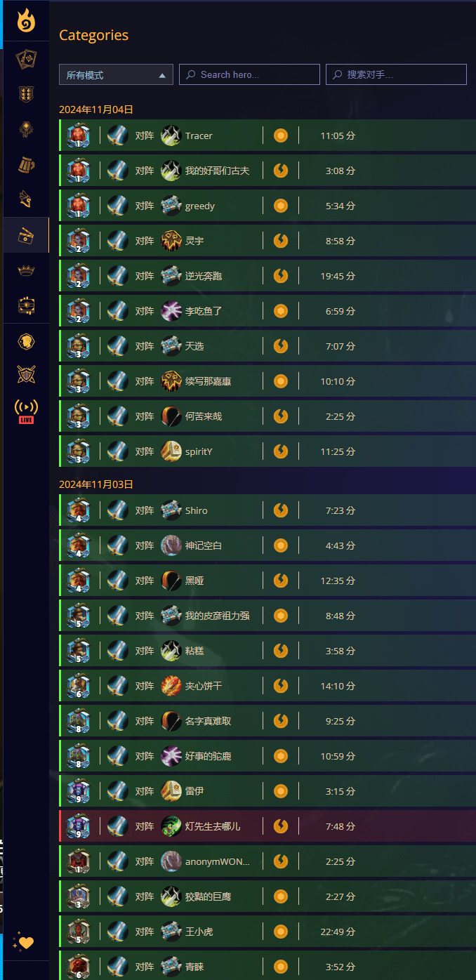Select the lion head badge sidebar icon

[x=26, y=342]
